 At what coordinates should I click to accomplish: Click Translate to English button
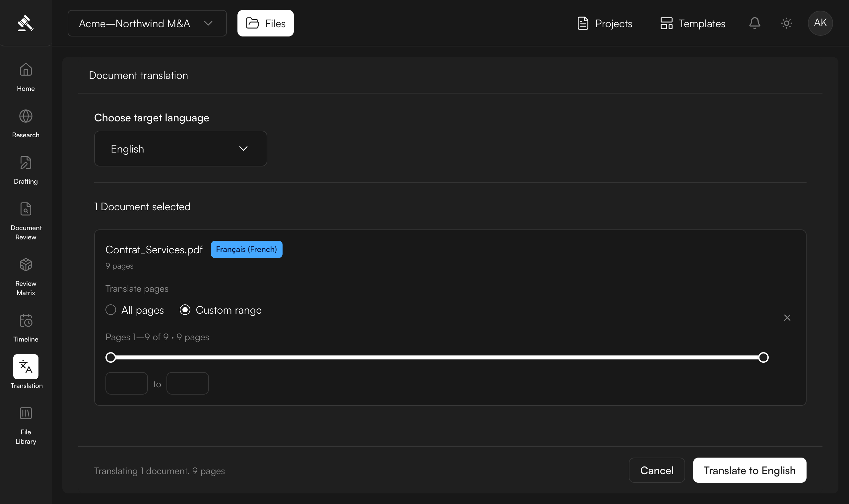click(750, 470)
